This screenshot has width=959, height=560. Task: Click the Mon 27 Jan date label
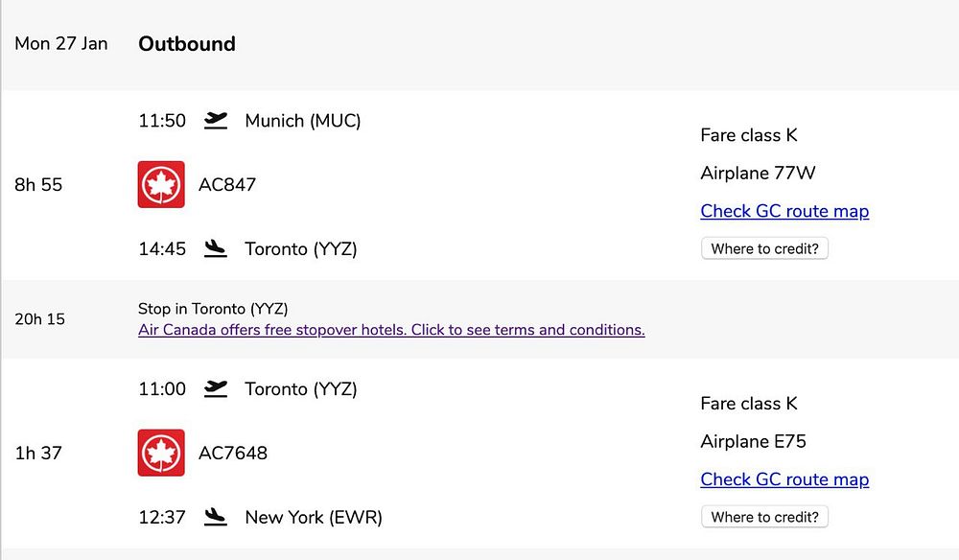point(61,44)
